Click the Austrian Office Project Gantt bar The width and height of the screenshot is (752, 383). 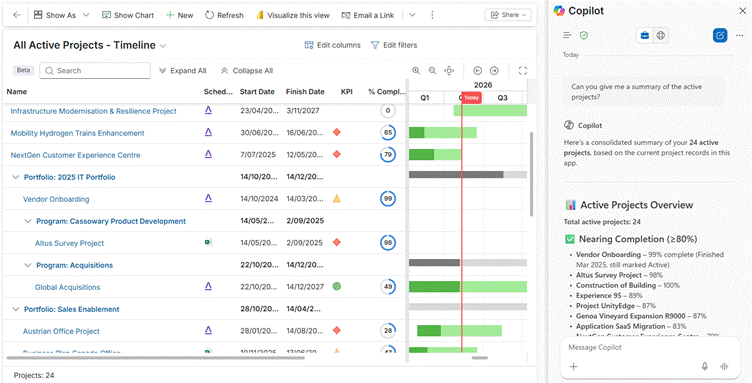[459, 331]
